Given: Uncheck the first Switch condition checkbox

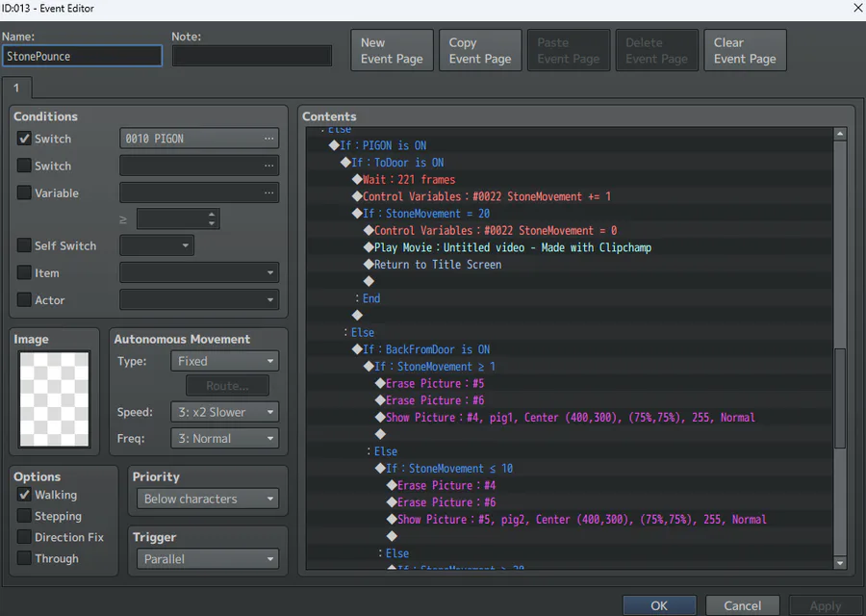Looking at the screenshot, I should pos(24,139).
